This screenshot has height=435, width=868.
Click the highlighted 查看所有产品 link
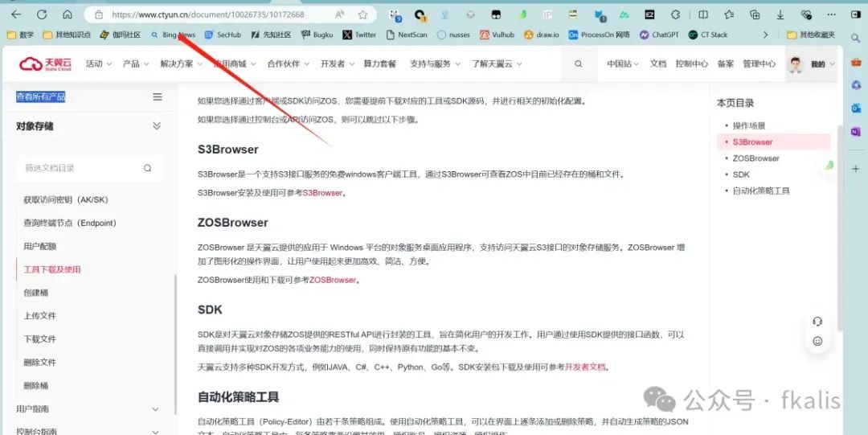tap(40, 97)
